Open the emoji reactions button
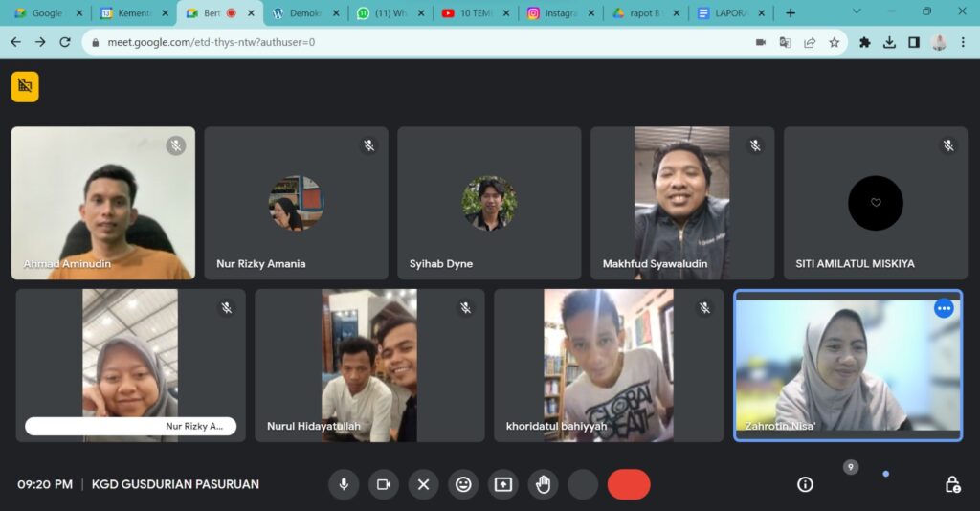 (x=463, y=484)
